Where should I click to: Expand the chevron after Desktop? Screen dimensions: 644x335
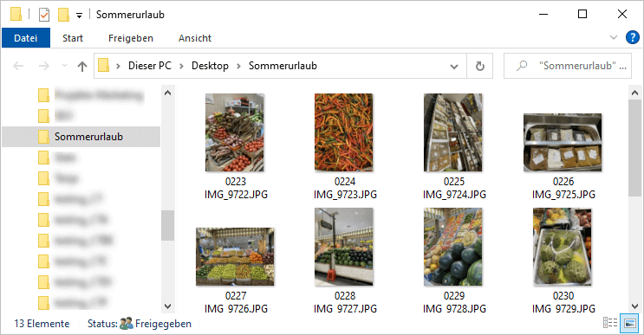(x=238, y=66)
